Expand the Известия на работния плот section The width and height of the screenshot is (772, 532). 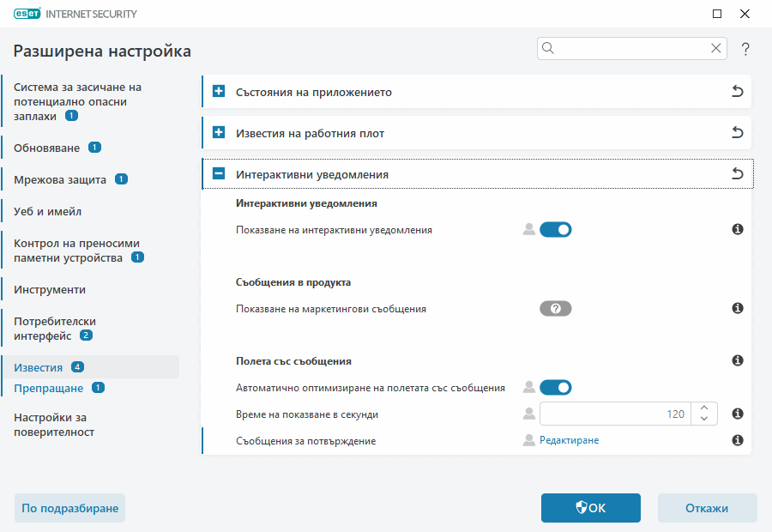tap(219, 133)
